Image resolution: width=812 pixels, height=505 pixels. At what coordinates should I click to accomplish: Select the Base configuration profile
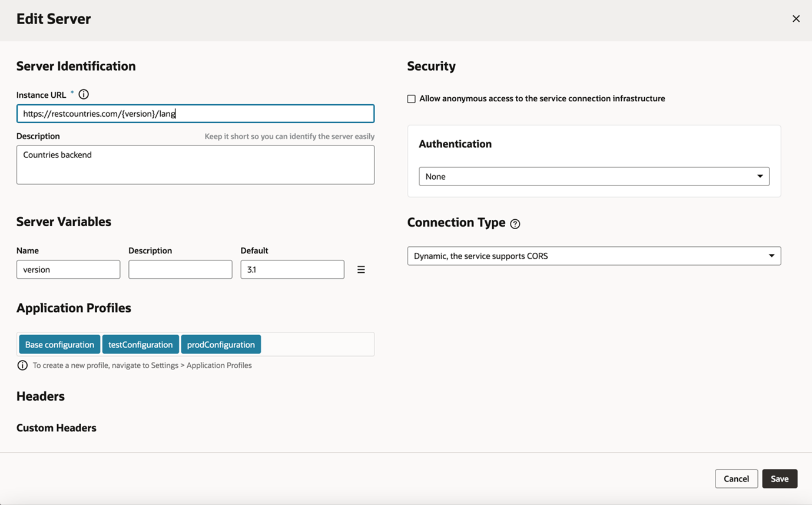[59, 345]
